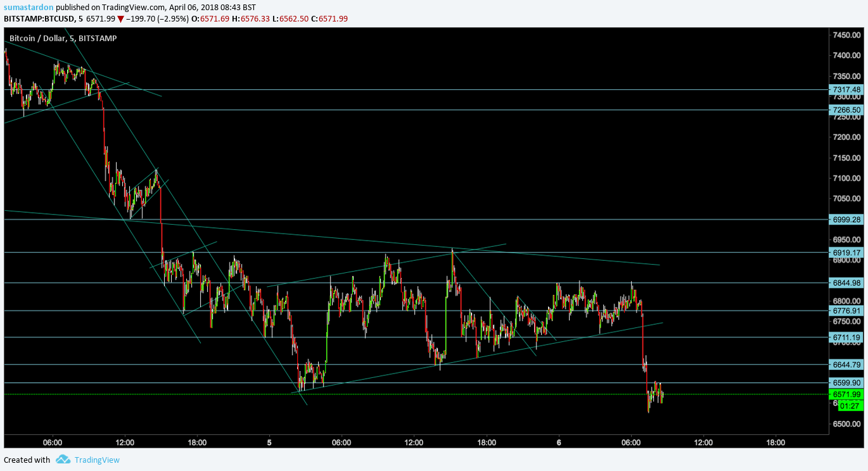
Task: Select the 6844.98 horizontal line price label
Action: point(846,283)
